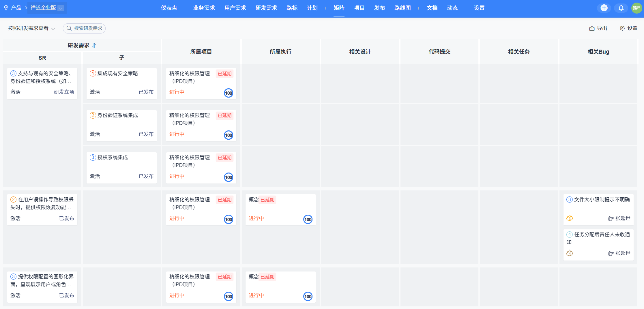This screenshot has height=309, width=644.
Task: Click assignee hand icon on 文件大小限制提示不明确 bug
Action: tap(611, 219)
